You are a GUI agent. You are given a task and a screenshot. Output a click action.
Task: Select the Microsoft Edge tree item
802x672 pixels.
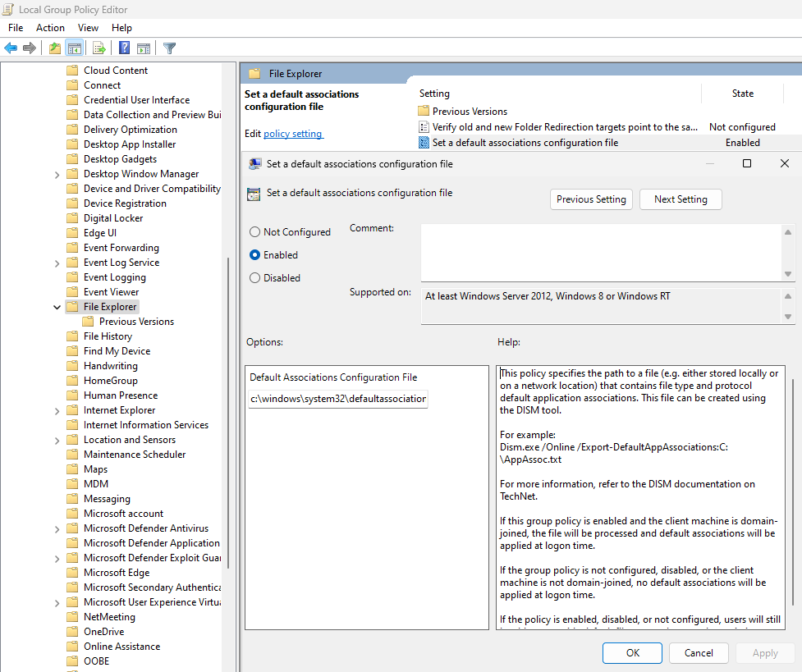[x=117, y=573]
